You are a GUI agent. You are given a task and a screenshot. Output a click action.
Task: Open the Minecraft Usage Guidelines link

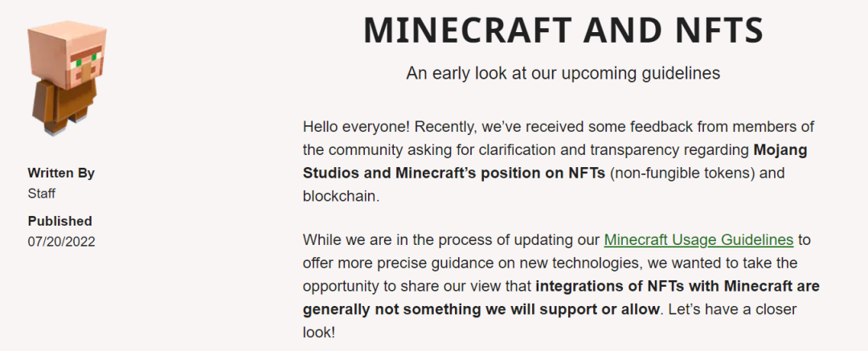tap(698, 239)
